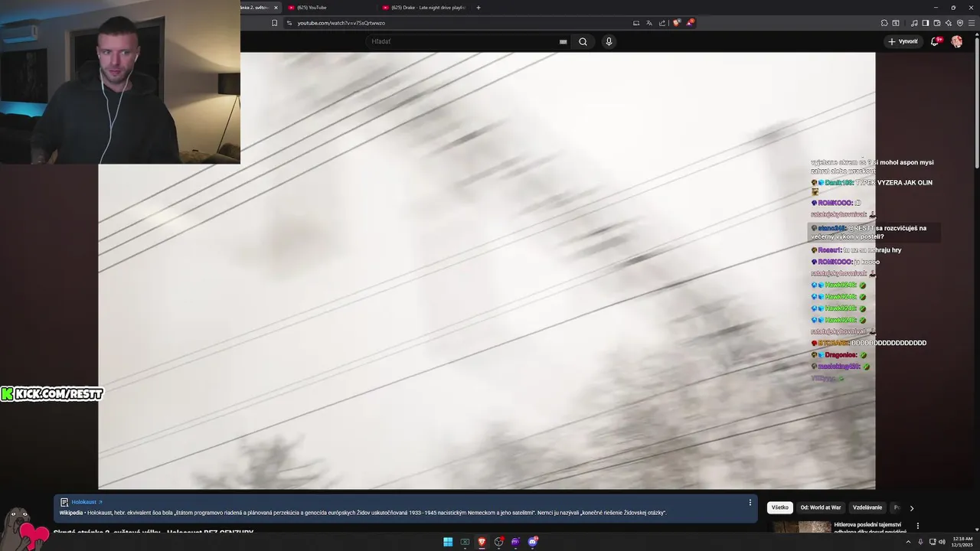Switch to the (625) YouTube tab
This screenshot has width=980, height=551.
coord(329,8)
